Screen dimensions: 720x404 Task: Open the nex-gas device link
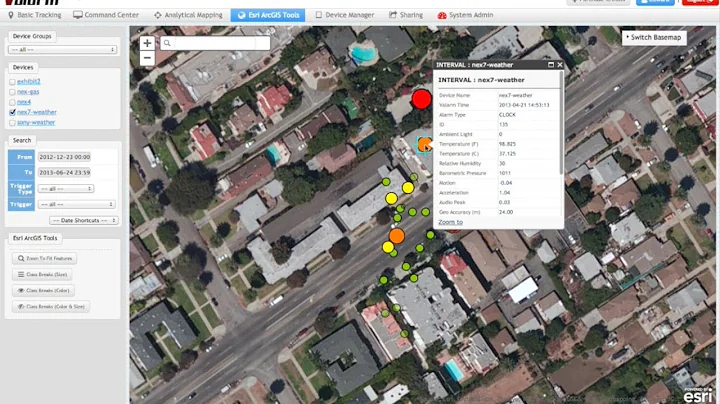[x=28, y=91]
